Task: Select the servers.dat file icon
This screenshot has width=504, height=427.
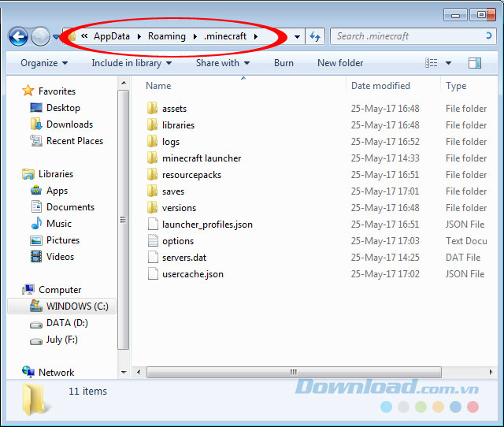Action: (x=153, y=258)
